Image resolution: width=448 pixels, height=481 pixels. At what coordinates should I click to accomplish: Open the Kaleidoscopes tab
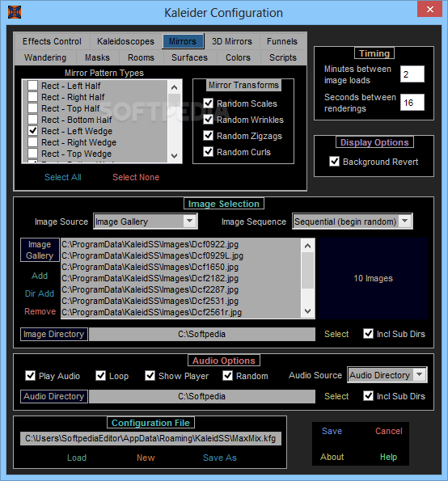tap(125, 41)
